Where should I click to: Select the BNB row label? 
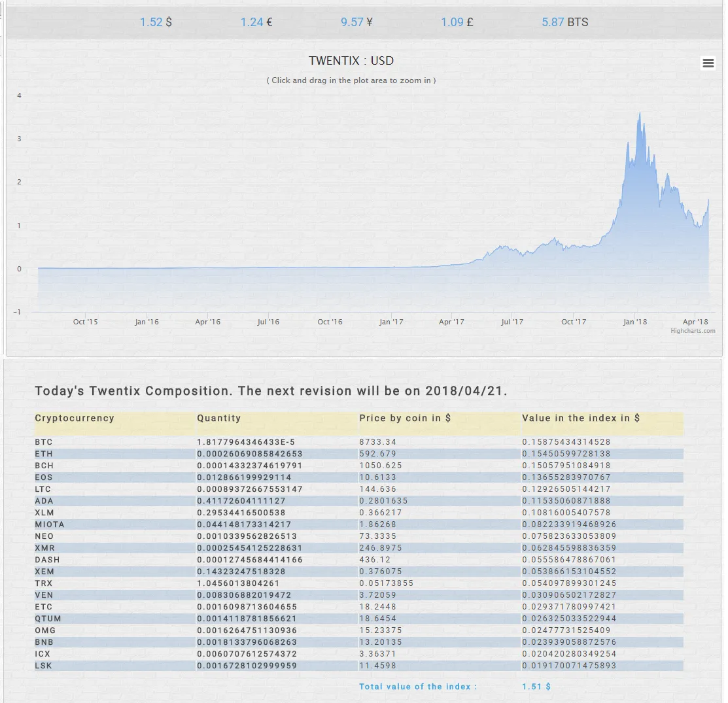[44, 642]
